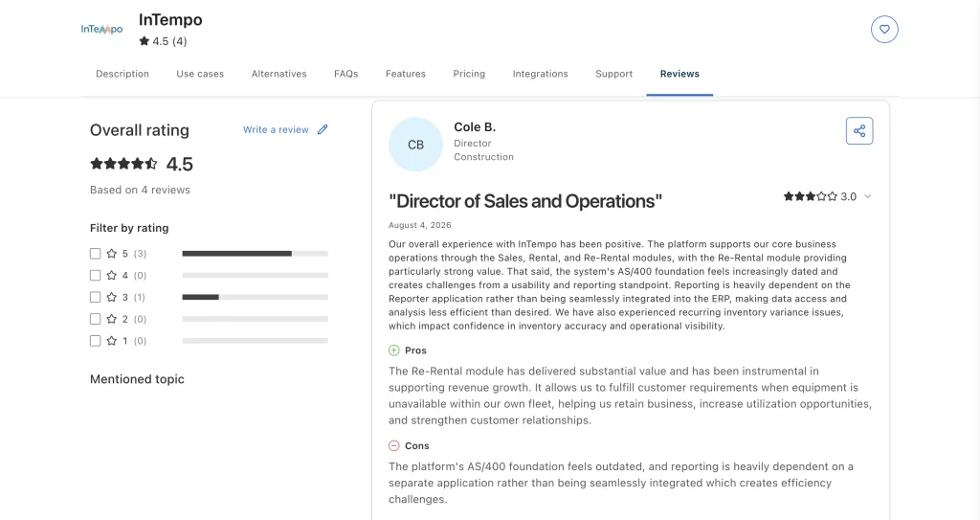Click the star icon in the 2 star row

pos(112,319)
